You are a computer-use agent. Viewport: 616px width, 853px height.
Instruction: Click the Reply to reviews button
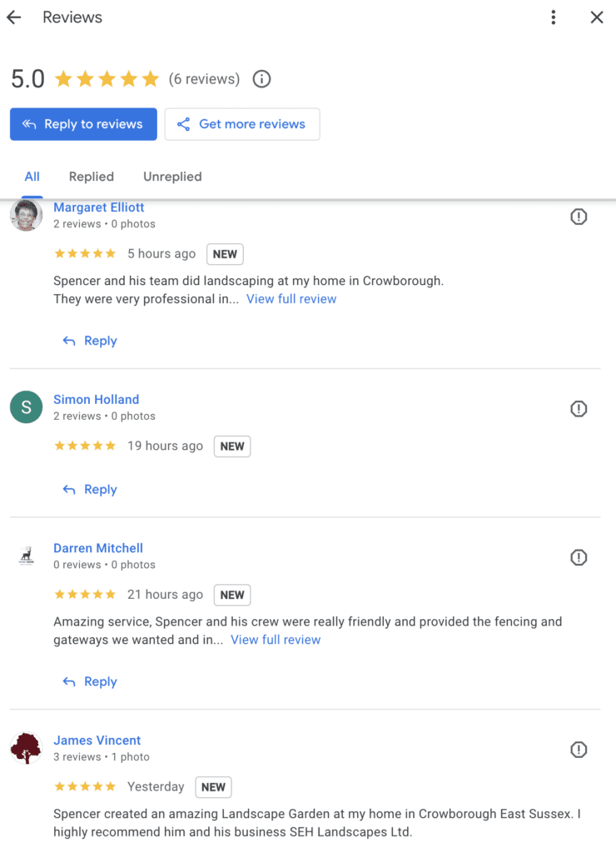(83, 123)
